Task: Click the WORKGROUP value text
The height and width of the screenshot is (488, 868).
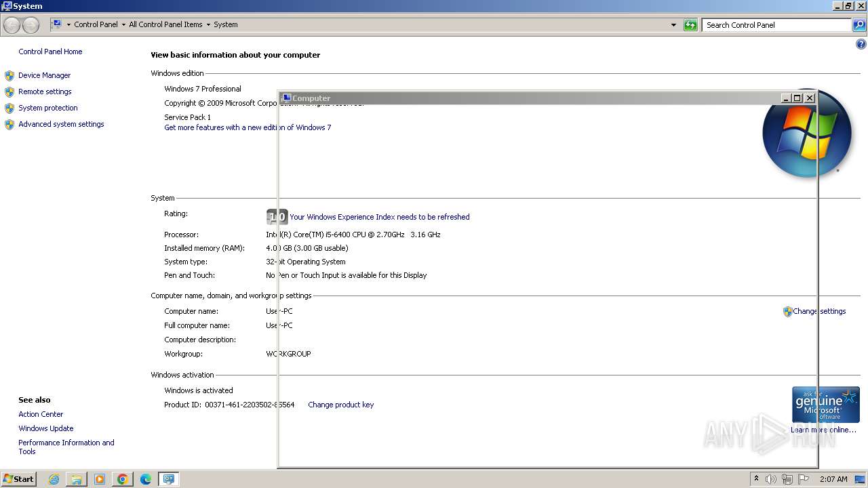Action: (288, 354)
